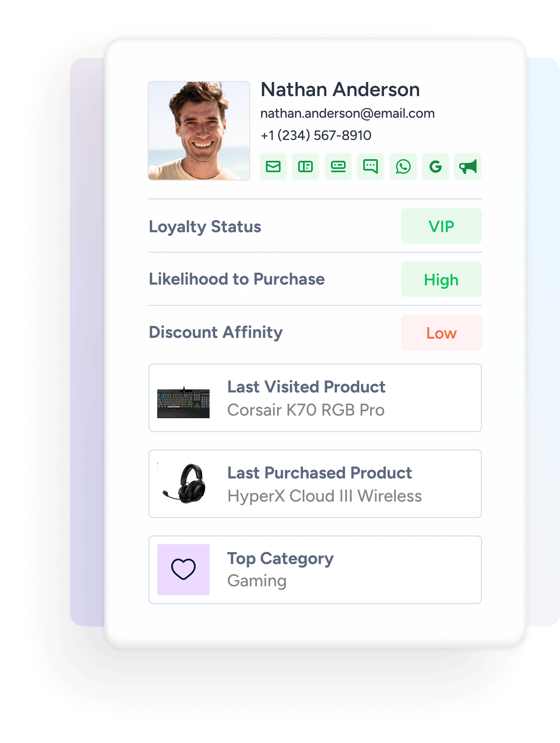Screen dimensions: 560x743
Task: Click the Low discount affinity badge
Action: 441,333
